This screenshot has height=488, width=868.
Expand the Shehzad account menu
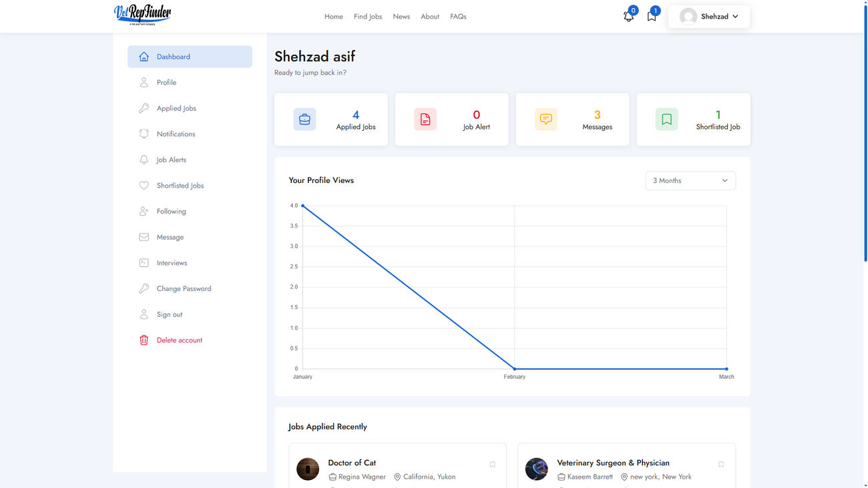[709, 17]
